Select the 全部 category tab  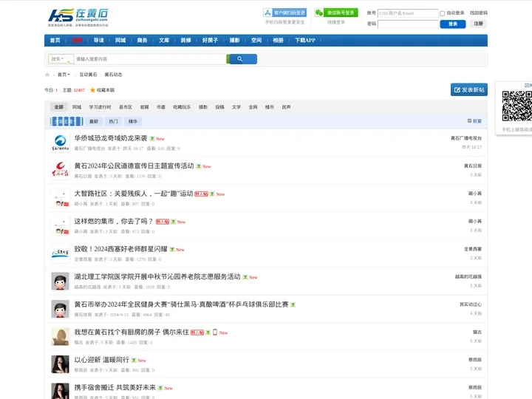58,107
